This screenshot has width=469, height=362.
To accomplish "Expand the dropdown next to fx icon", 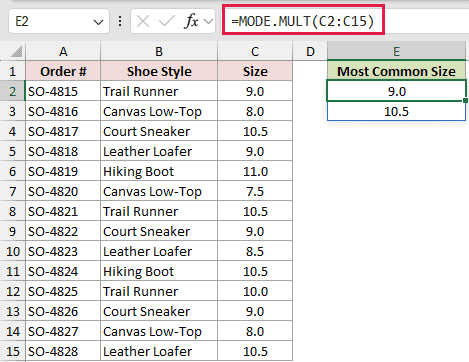I will click(x=209, y=22).
